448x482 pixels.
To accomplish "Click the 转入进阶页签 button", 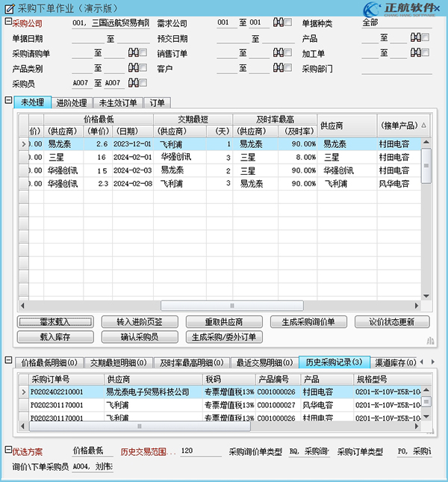I will (x=140, y=322).
